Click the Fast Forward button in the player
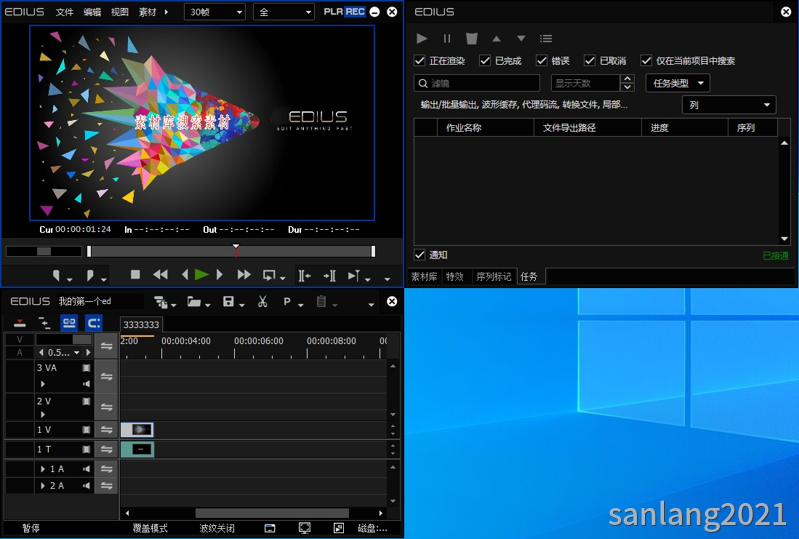799x539 pixels. (x=244, y=275)
